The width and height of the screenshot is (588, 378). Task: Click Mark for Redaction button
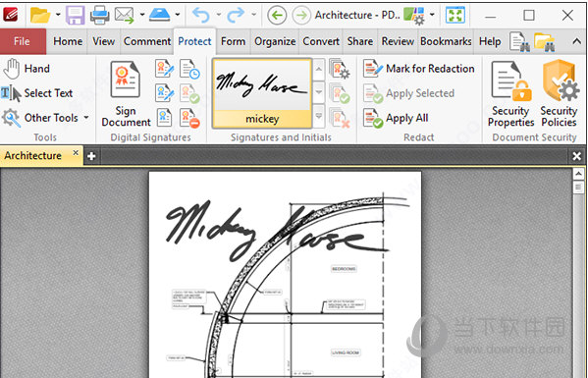click(x=419, y=69)
